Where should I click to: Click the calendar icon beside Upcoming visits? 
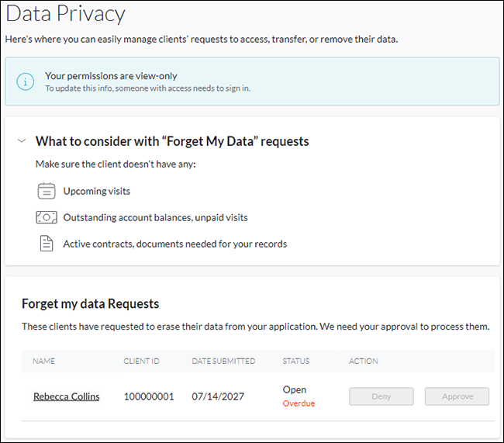point(47,191)
